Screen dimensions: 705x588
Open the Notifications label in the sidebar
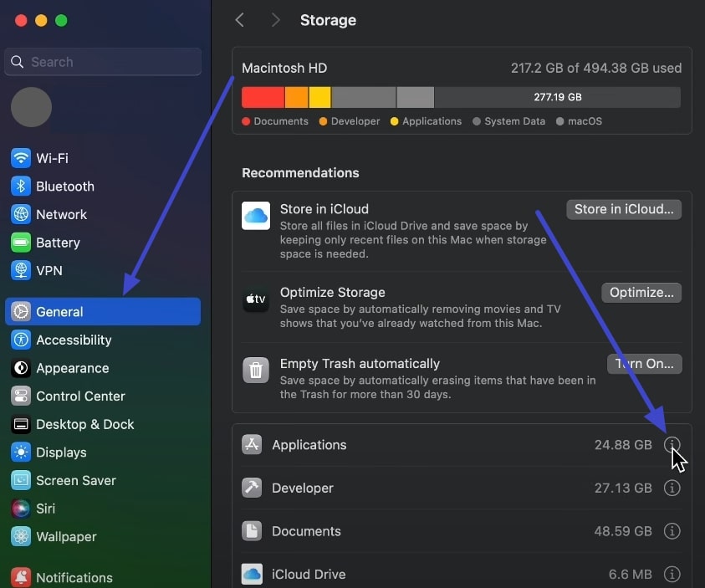74,577
